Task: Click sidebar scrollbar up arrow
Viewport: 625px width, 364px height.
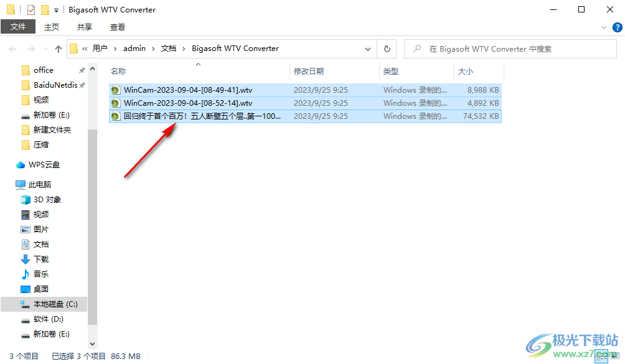Action: (x=93, y=69)
